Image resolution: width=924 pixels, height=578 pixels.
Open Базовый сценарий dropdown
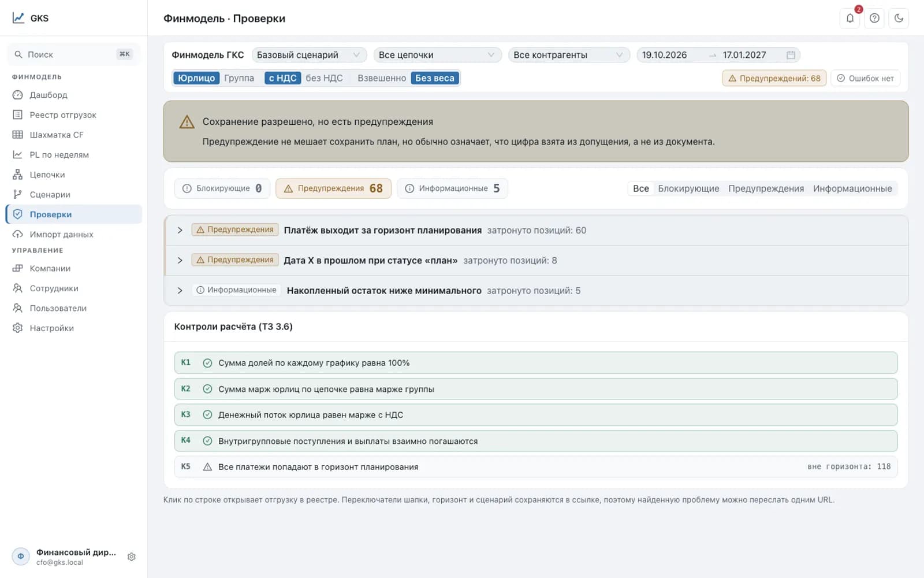pyautogui.click(x=309, y=55)
